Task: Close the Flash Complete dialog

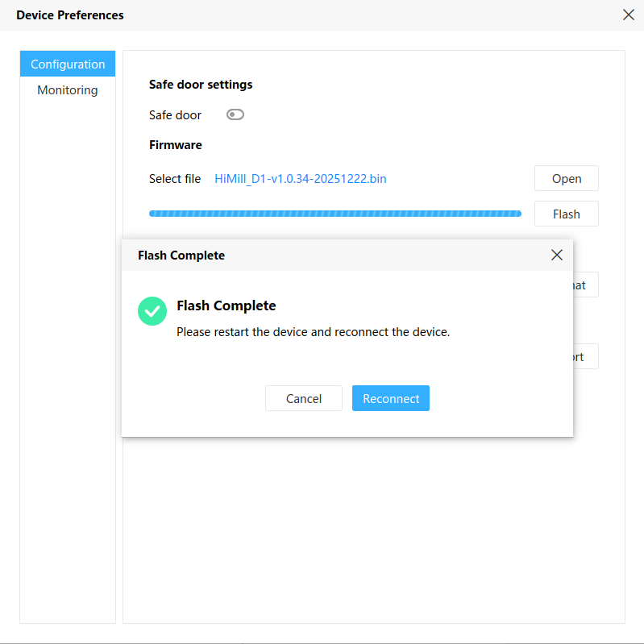Action: pos(556,255)
